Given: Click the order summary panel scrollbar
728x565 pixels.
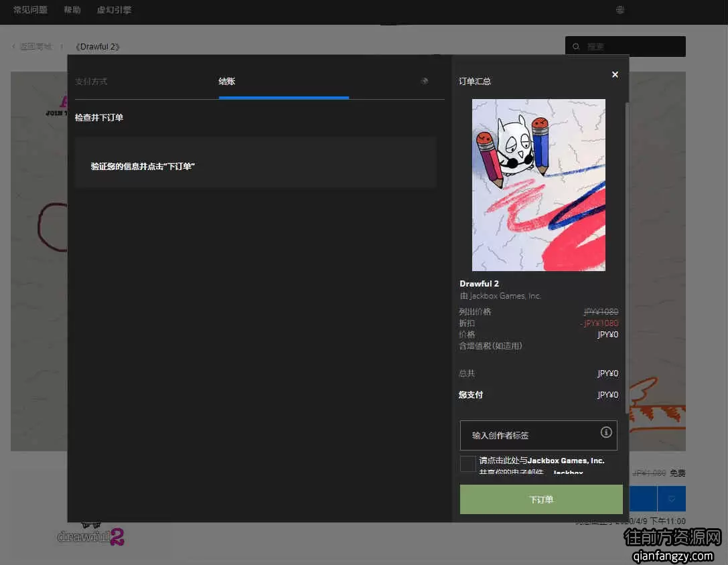Looking at the screenshot, I should (x=628, y=258).
